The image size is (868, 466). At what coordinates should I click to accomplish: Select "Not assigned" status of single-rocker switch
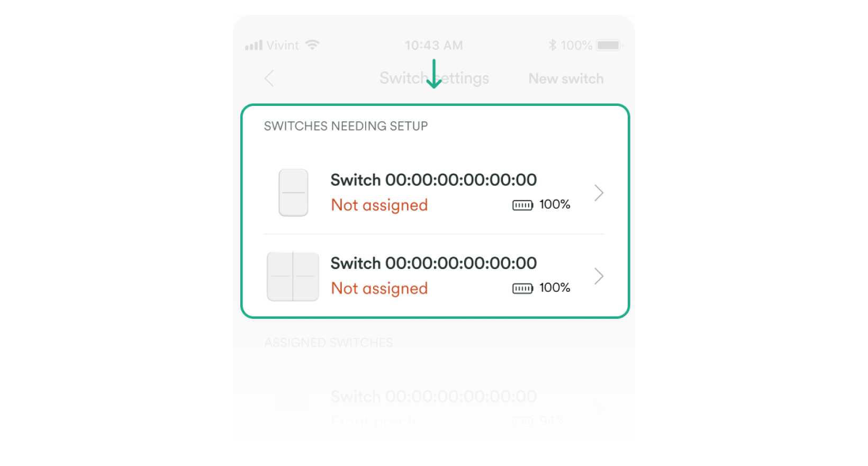coord(379,205)
